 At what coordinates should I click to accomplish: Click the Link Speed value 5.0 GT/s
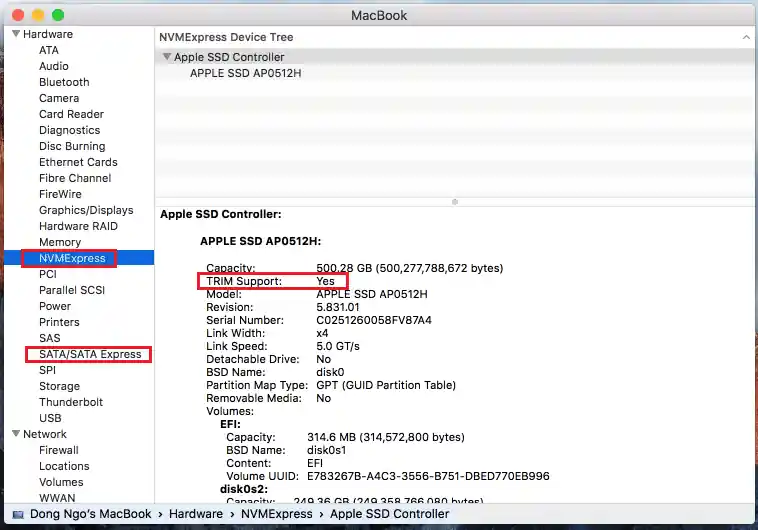point(338,346)
